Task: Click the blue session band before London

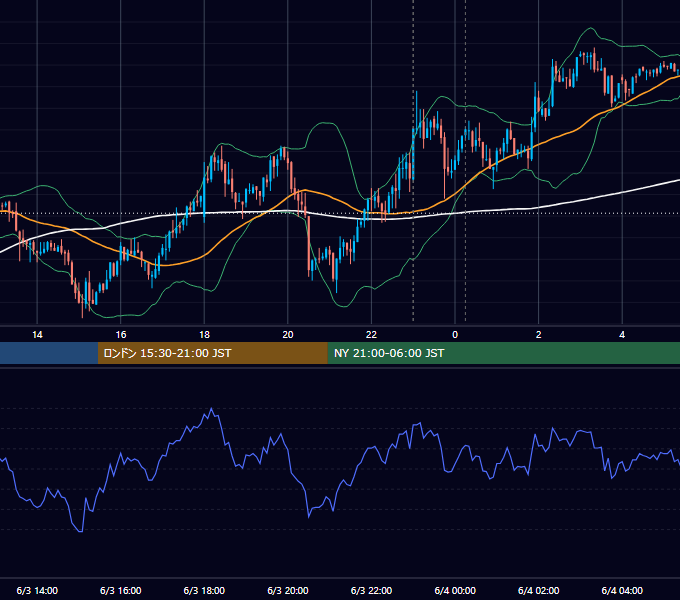Action: point(49,353)
